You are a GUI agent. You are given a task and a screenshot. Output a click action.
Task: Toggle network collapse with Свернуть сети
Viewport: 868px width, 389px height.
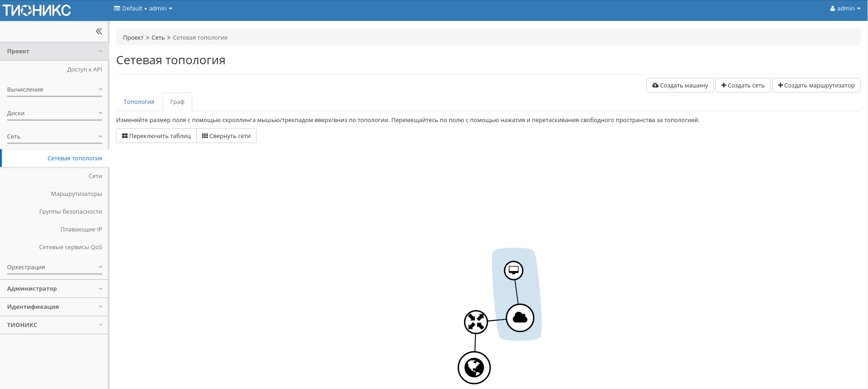point(226,136)
